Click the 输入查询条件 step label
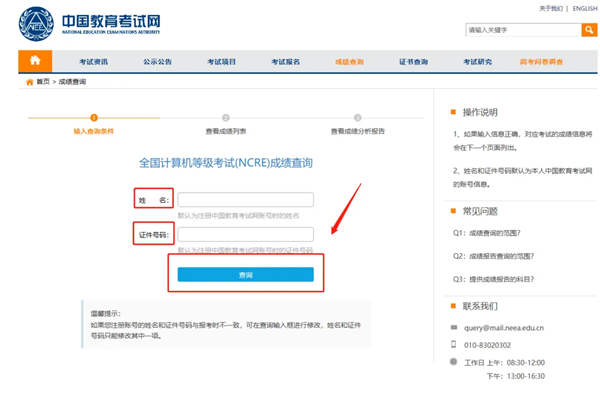This screenshot has width=600, height=397. coord(94,131)
